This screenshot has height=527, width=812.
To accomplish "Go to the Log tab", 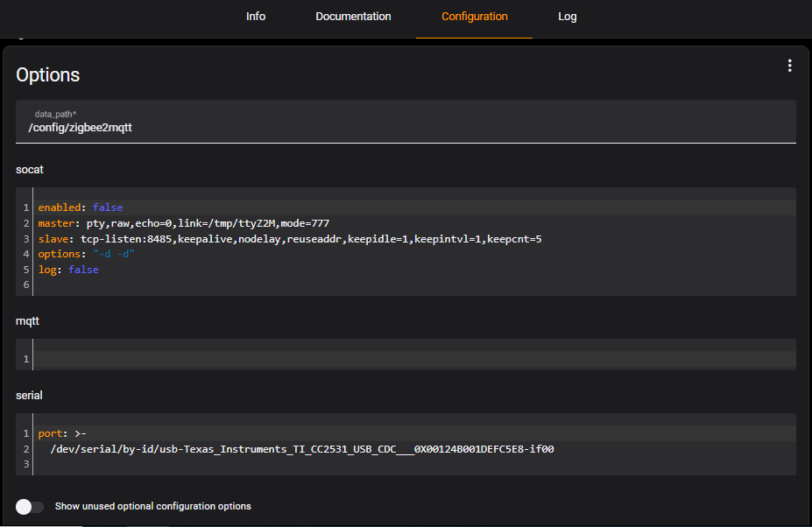I will pyautogui.click(x=568, y=17).
